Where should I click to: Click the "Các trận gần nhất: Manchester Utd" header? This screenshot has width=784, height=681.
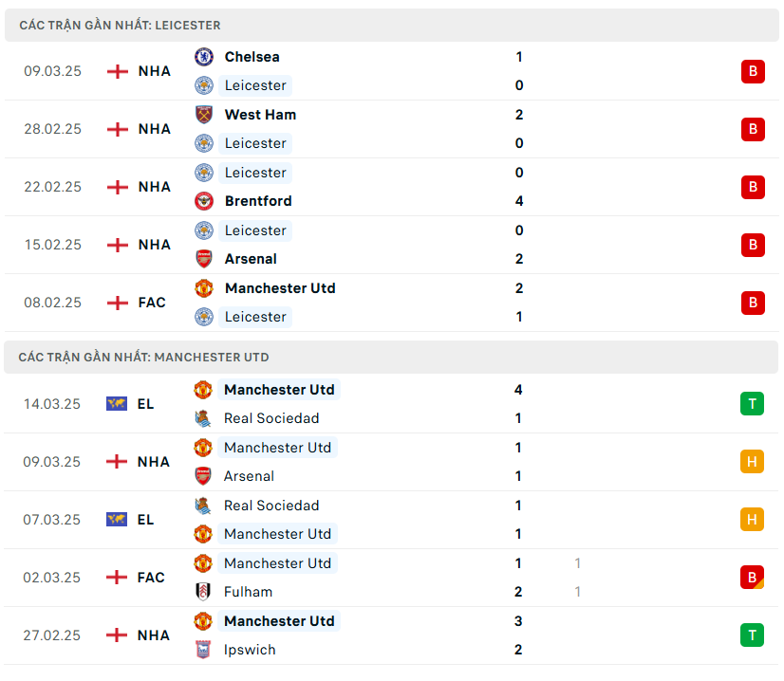tap(143, 358)
